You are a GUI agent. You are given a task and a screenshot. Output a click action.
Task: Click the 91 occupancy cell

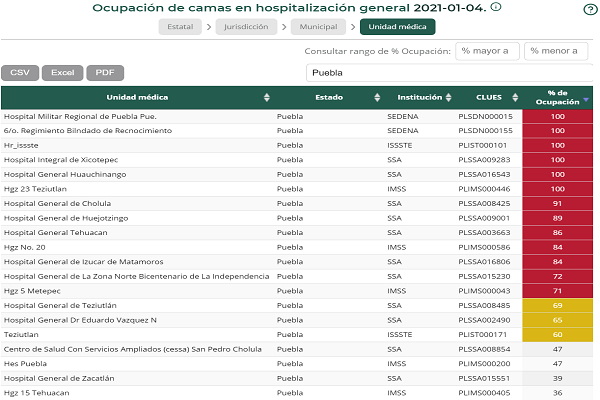coord(558,204)
